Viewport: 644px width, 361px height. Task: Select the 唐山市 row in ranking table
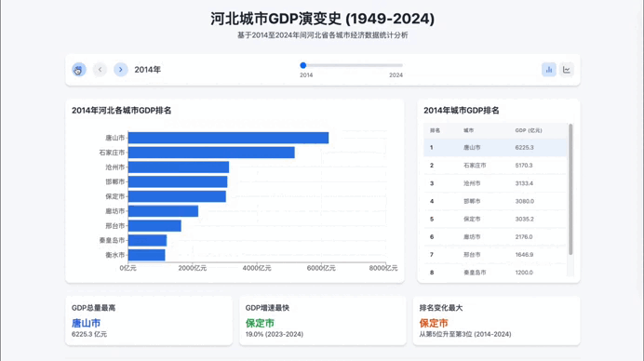pos(495,147)
